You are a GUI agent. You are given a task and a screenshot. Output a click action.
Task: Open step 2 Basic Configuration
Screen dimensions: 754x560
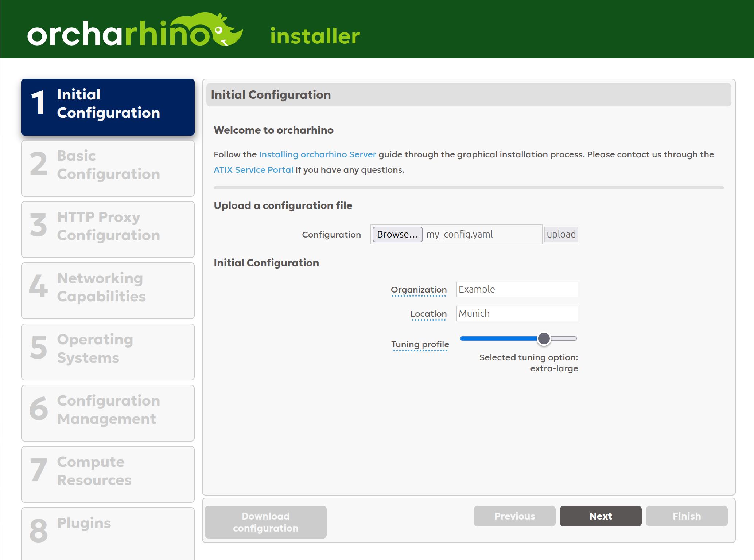(x=108, y=168)
